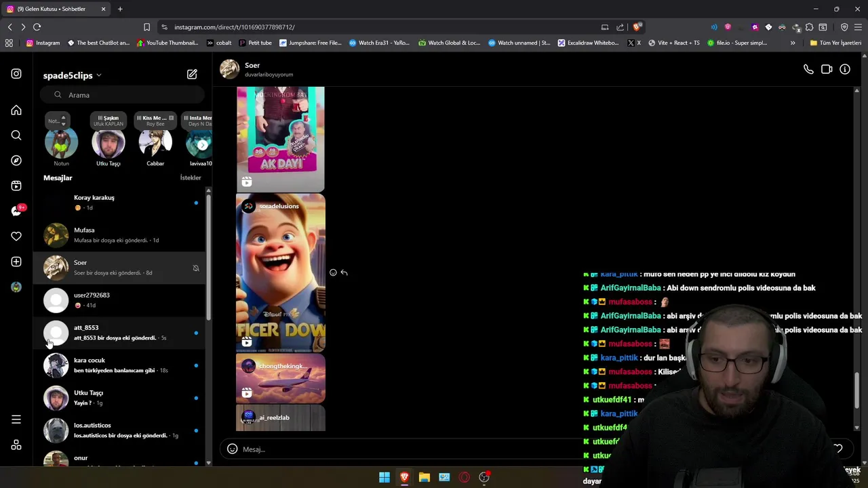868x488 pixels.
Task: Open Reels icon in left sidebar
Action: (16, 186)
